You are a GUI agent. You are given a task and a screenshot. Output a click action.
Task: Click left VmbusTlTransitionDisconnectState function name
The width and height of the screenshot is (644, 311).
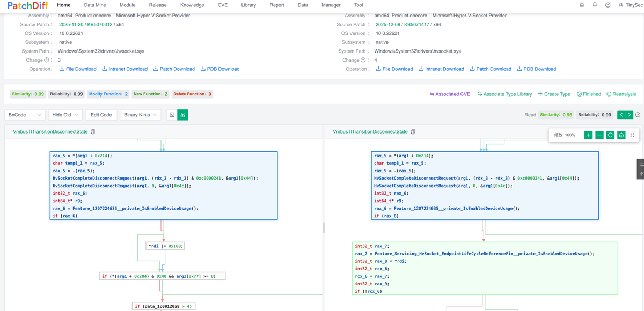pos(50,131)
